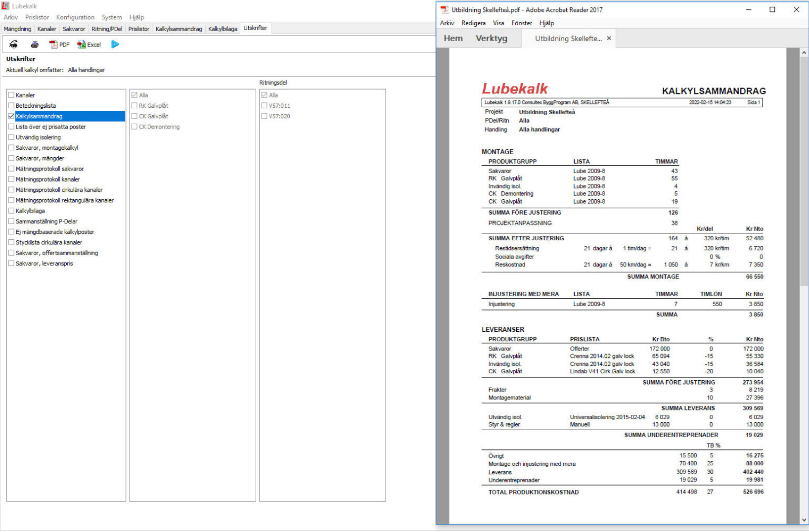Go to Hem in Acrobat Reader
This screenshot has width=809, height=532.
pos(453,38)
